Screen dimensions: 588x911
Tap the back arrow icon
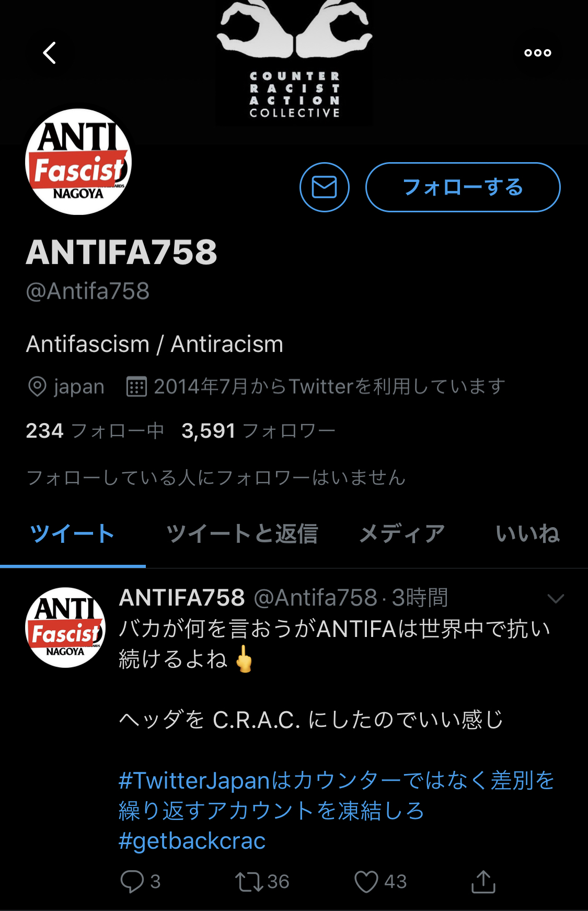click(50, 53)
